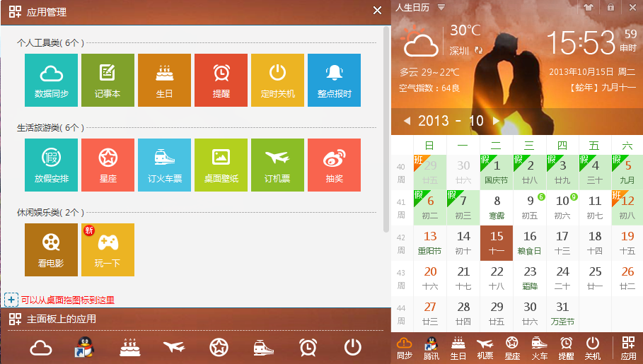This screenshot has width=643, height=364.
Task: Open the 订火车票 train ticket tile
Action: [164, 165]
